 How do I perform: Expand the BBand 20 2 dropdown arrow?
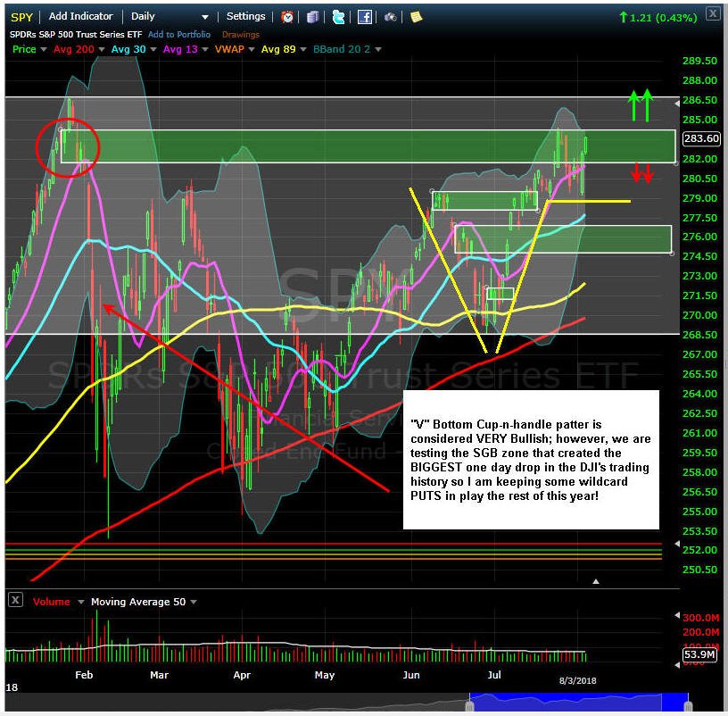click(378, 49)
